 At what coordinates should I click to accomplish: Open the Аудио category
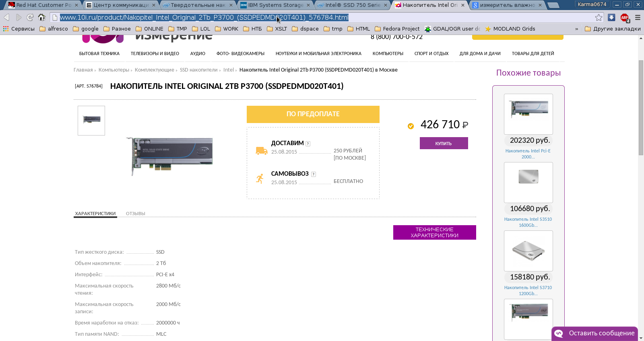pyautogui.click(x=198, y=53)
